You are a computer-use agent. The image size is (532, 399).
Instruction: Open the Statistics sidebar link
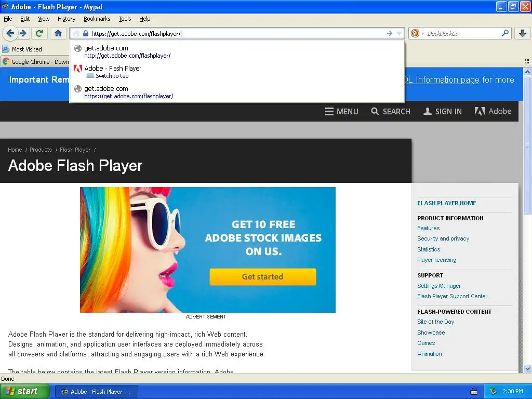click(x=429, y=249)
